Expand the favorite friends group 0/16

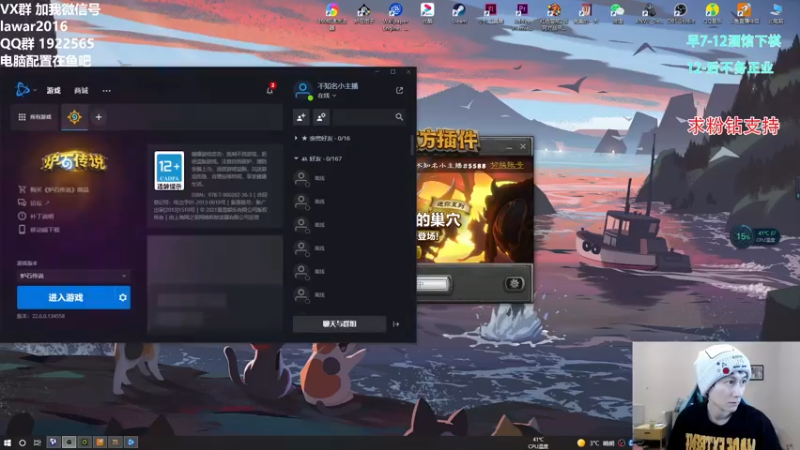[x=322, y=138]
